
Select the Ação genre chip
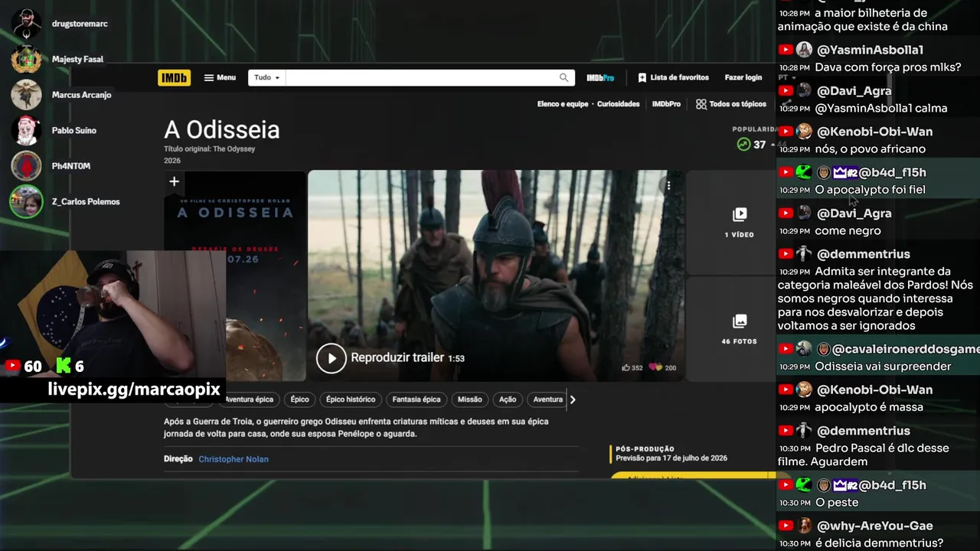508,399
